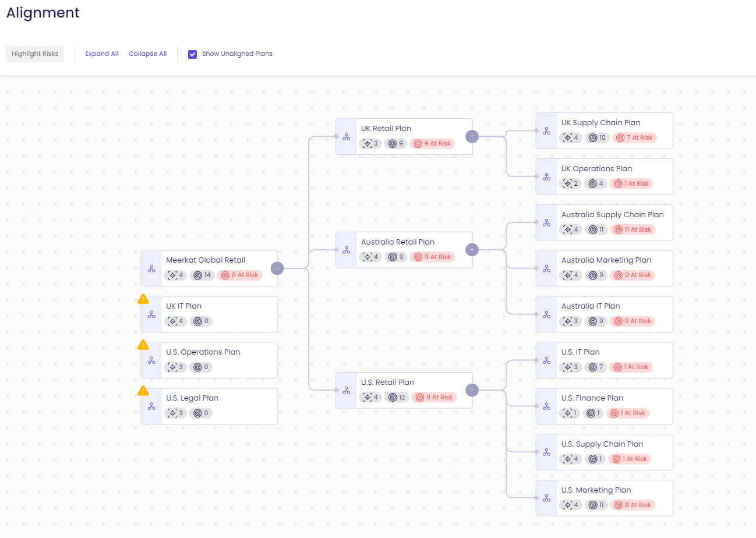Click the objectives count 0 on UK IT Plan

[x=201, y=321]
